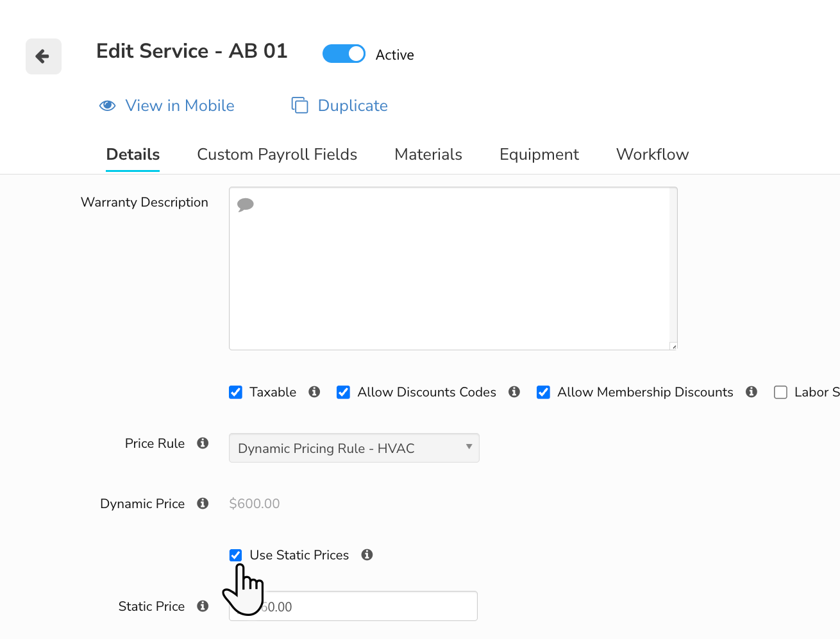Click the back arrow button
Image resolution: width=840 pixels, height=639 pixels.
(44, 56)
